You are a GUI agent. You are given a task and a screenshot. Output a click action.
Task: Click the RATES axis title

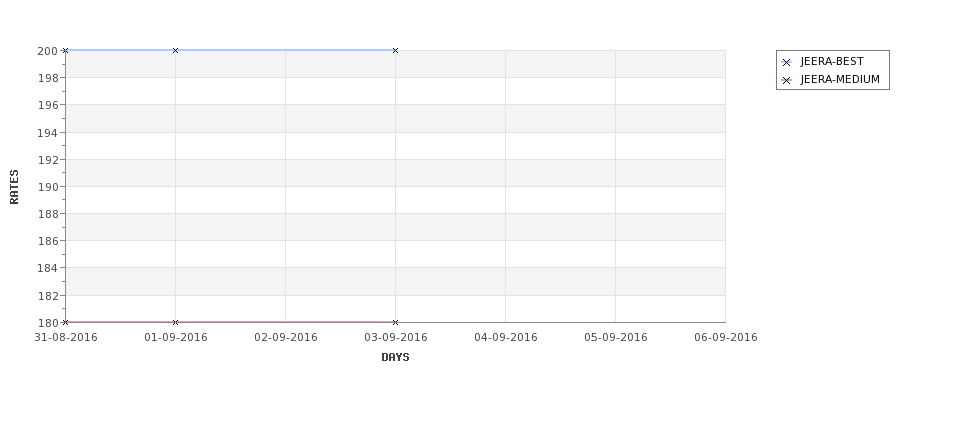click(x=14, y=187)
